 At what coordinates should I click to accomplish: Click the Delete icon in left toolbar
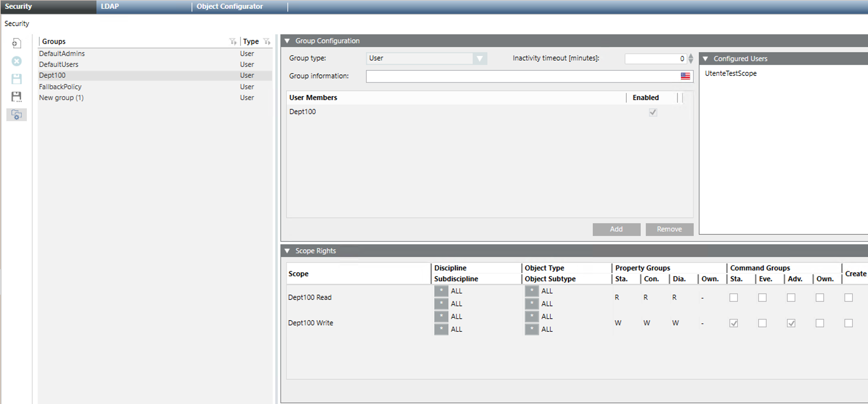16,61
